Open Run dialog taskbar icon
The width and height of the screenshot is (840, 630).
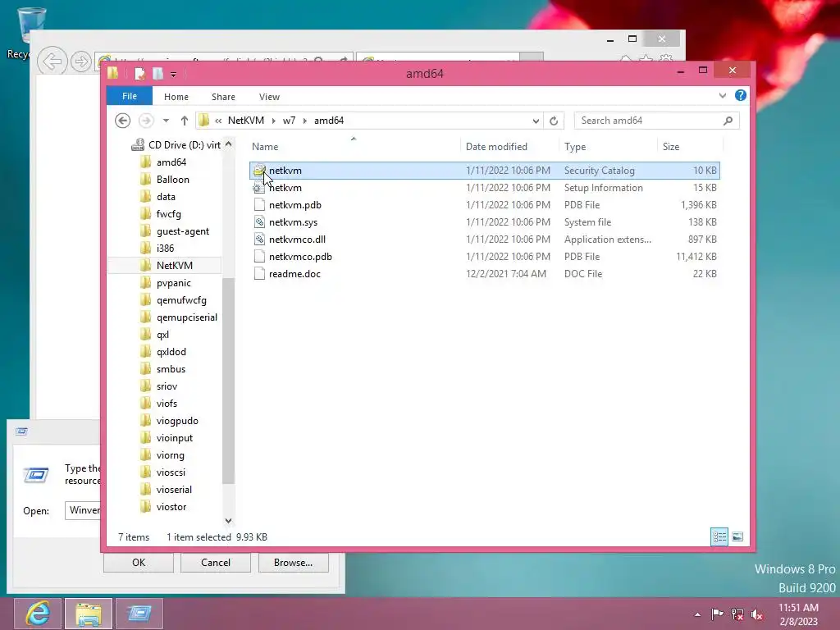pyautogui.click(x=139, y=614)
